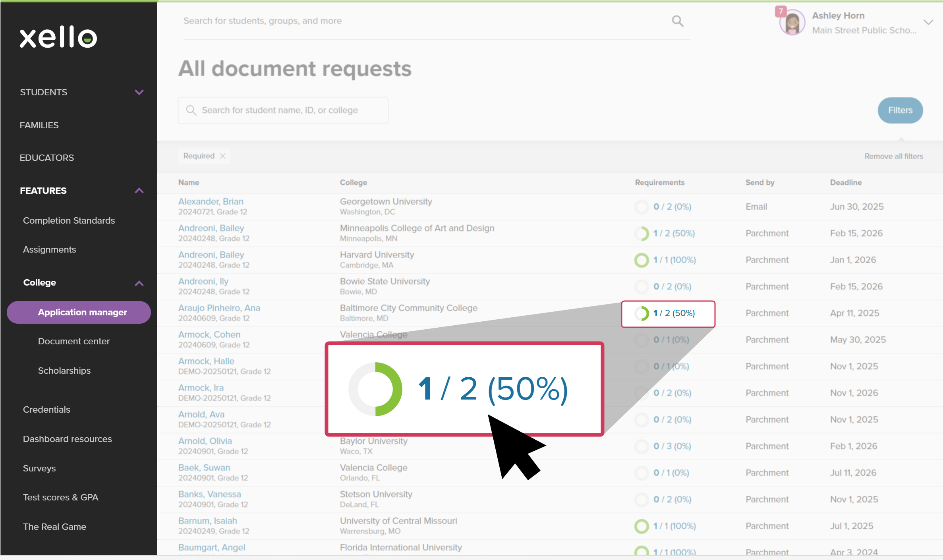Click the progress ring for Baltimore City Community College
This screenshot has height=560, width=943.
[642, 313]
